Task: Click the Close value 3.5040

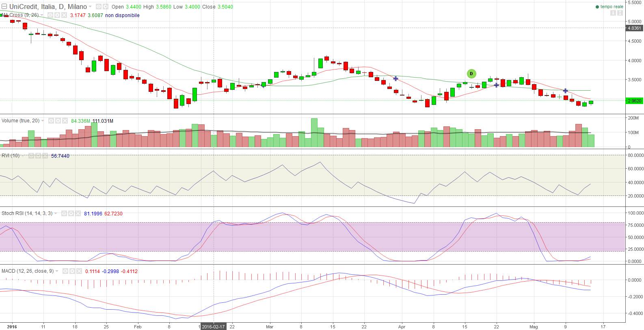Action: coord(225,7)
